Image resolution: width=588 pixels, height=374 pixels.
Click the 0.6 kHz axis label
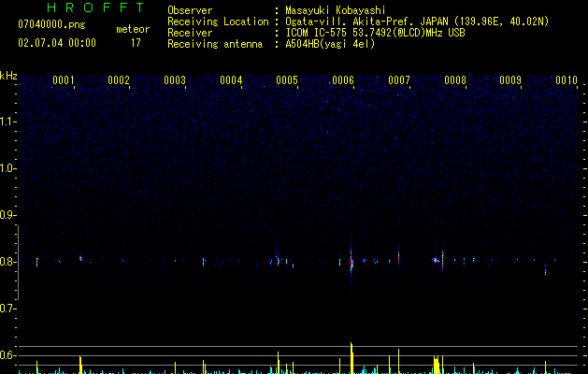[x=8, y=355]
